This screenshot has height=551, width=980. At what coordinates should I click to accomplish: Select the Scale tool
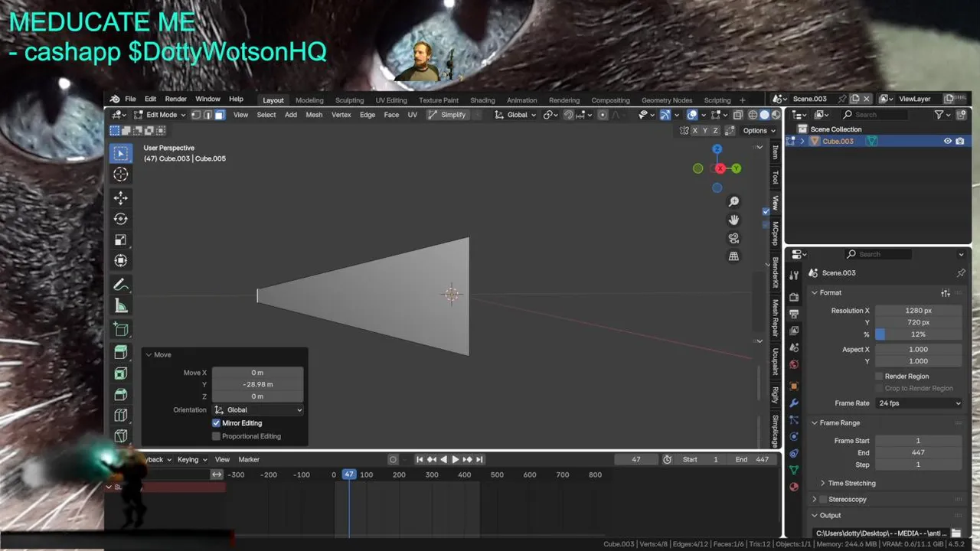(120, 240)
